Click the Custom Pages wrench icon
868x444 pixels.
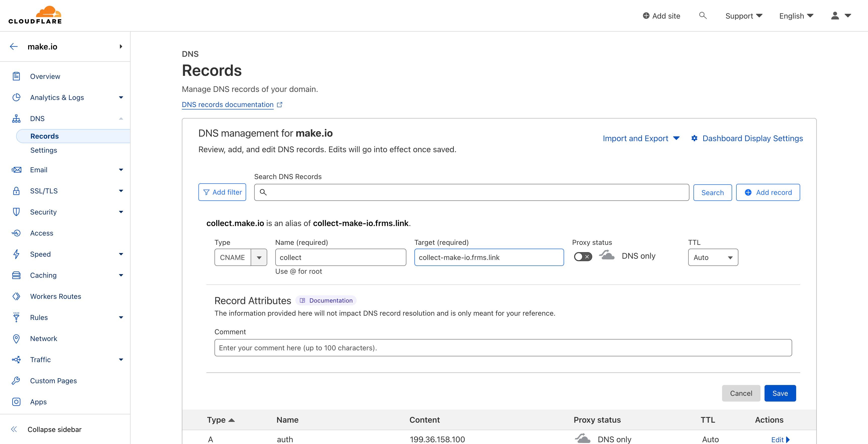(x=16, y=381)
